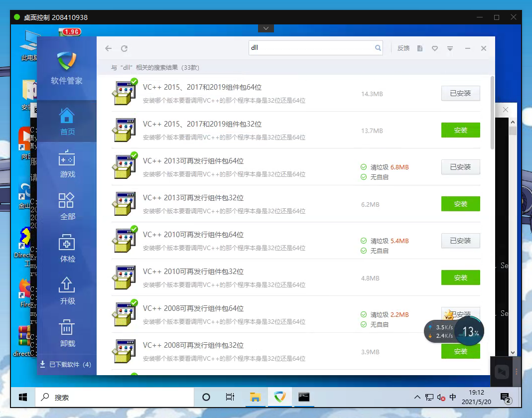This screenshot has height=418, width=532.
Task: Close the background window behind 软件管家
Action: click(x=506, y=110)
